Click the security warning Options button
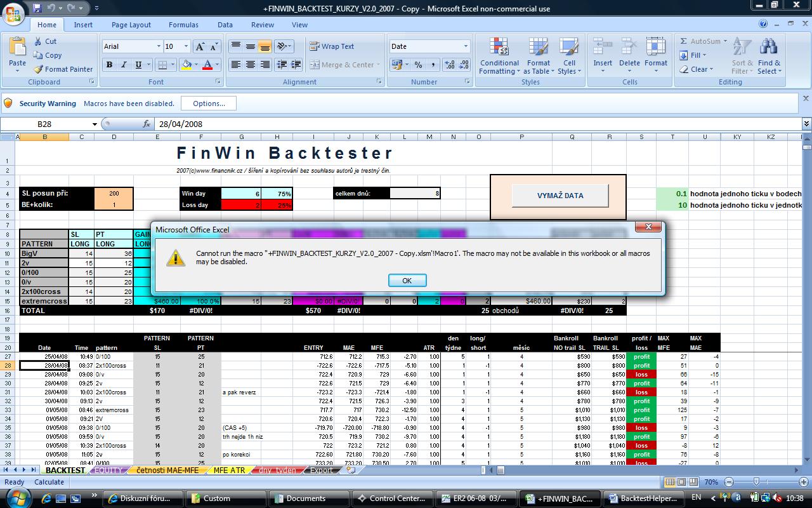This screenshot has height=508, width=812. pyautogui.click(x=209, y=104)
